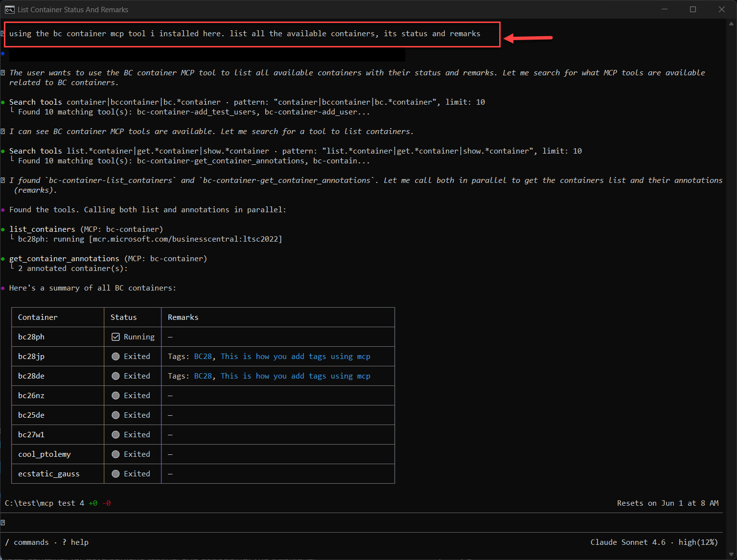Click the BC28 tag link in bc28de row
Screen dimensions: 737x560
[x=203, y=376]
